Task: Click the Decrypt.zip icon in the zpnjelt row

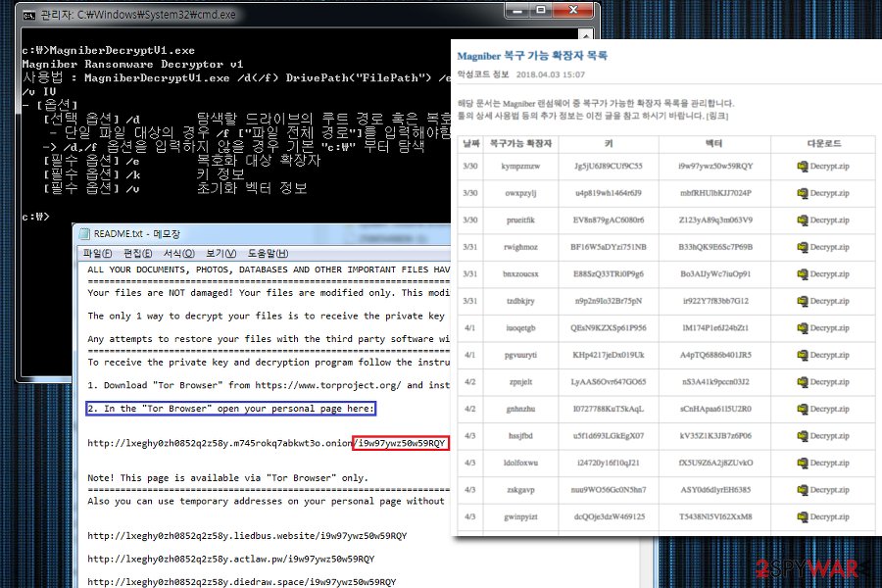Action: point(803,382)
